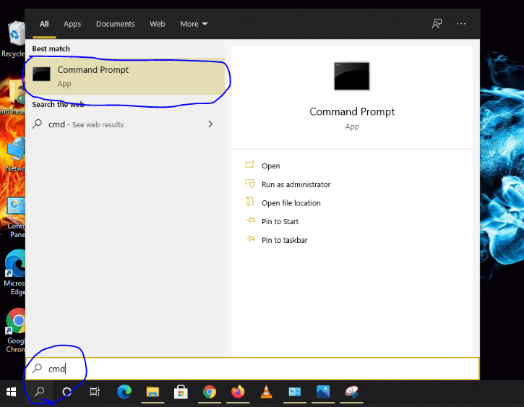
Task: Open Control Panel from the taskbar
Action: [295, 392]
